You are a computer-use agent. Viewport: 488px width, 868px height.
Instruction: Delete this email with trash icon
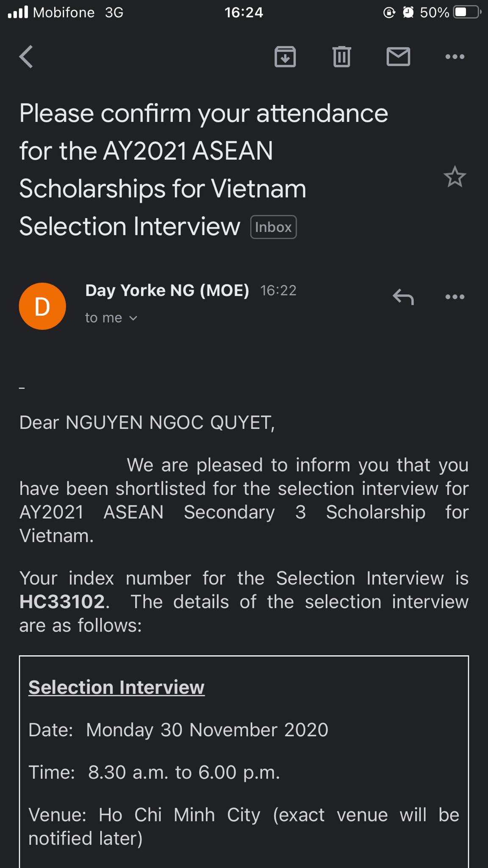(341, 57)
